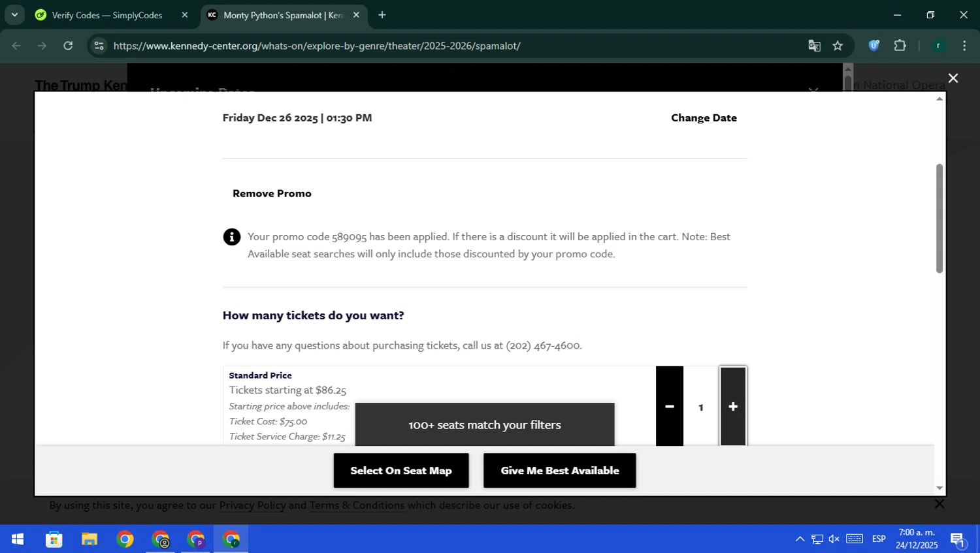Click 'Tickets starting at $86.25' text
The height and width of the screenshot is (553, 980).
[x=287, y=390]
